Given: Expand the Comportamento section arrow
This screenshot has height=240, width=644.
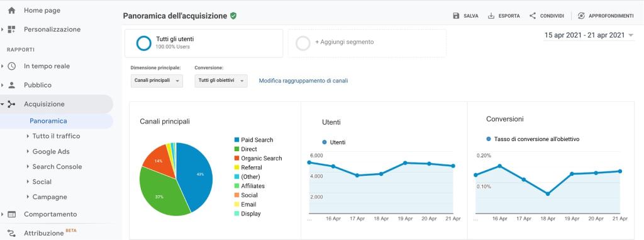Looking at the screenshot, I should 3,214.
